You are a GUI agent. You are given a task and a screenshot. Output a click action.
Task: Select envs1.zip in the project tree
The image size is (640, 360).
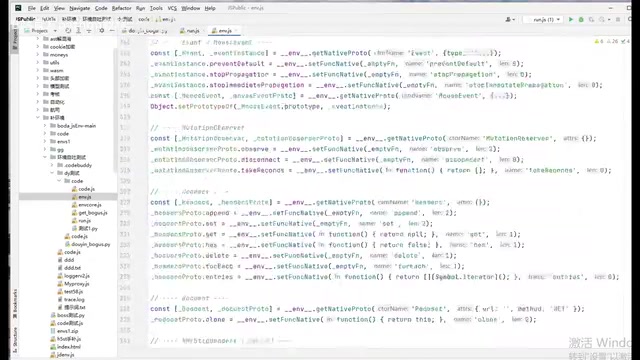click(x=64, y=331)
